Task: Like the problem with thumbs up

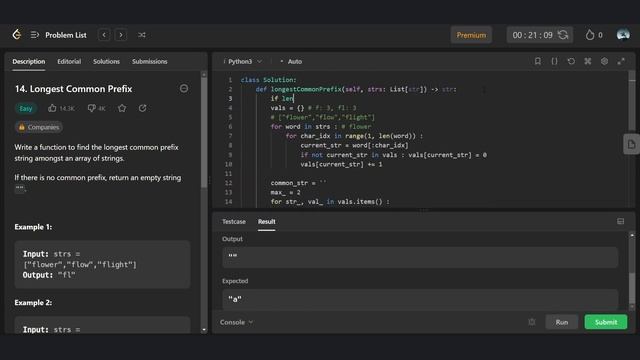Action: [x=52, y=108]
